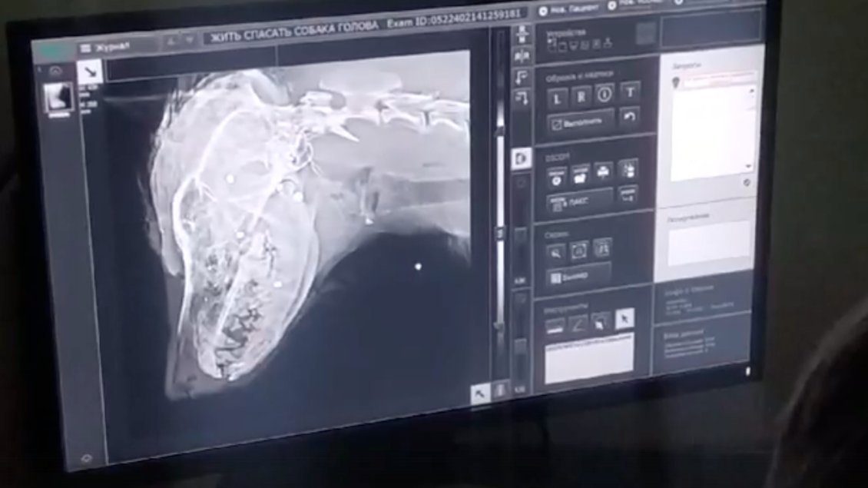The image size is (868, 488).
Task: Mirror image horizontally with the R|R icon
Action: [x=522, y=57]
